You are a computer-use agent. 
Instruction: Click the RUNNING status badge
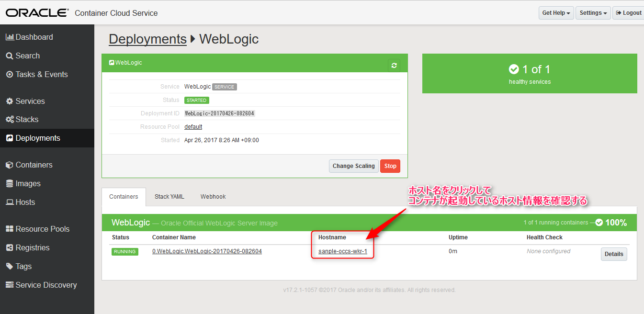click(x=125, y=252)
